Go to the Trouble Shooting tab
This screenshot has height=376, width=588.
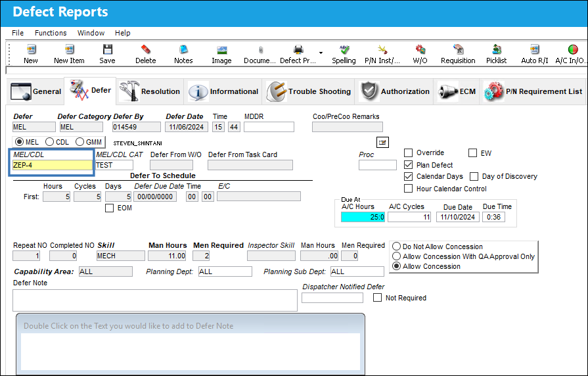pos(308,91)
